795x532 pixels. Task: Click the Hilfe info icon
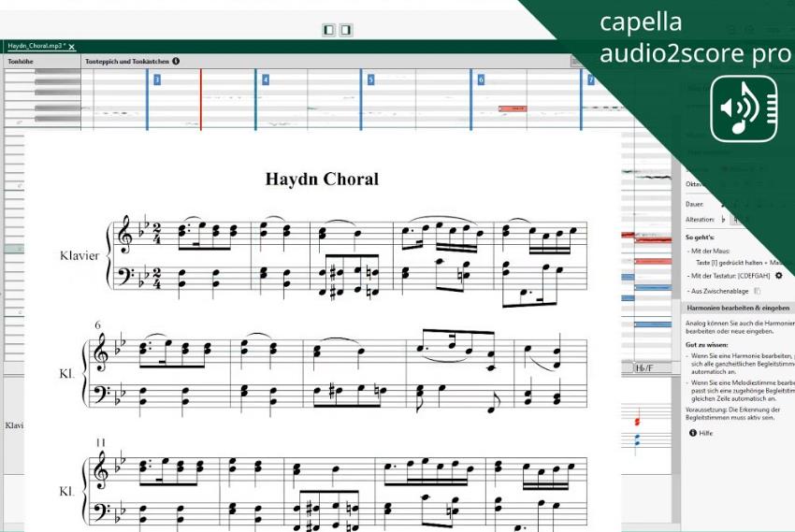click(x=692, y=433)
